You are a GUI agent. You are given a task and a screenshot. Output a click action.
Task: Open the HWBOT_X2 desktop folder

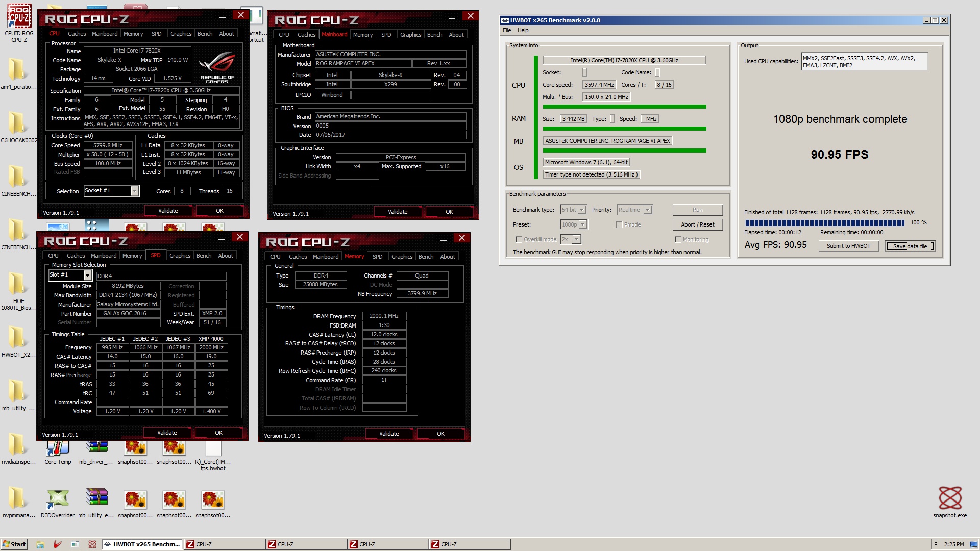pyautogui.click(x=19, y=342)
